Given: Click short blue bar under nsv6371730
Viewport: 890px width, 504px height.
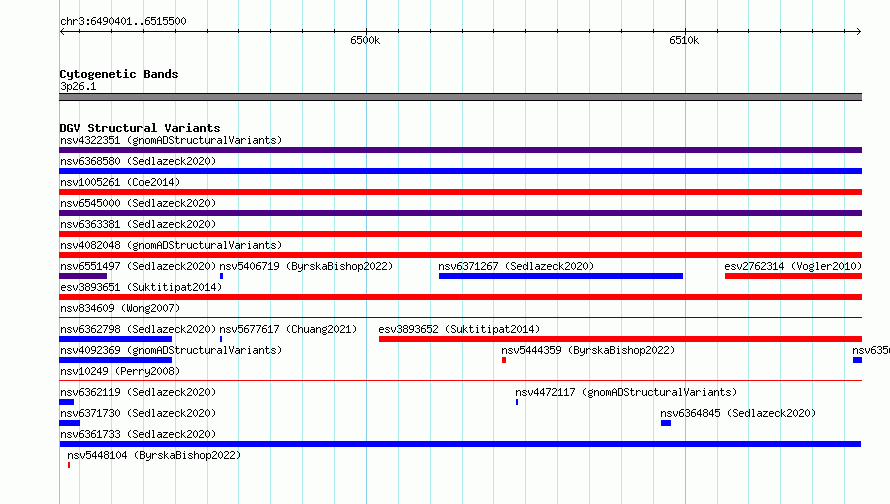Looking at the screenshot, I should (69, 423).
